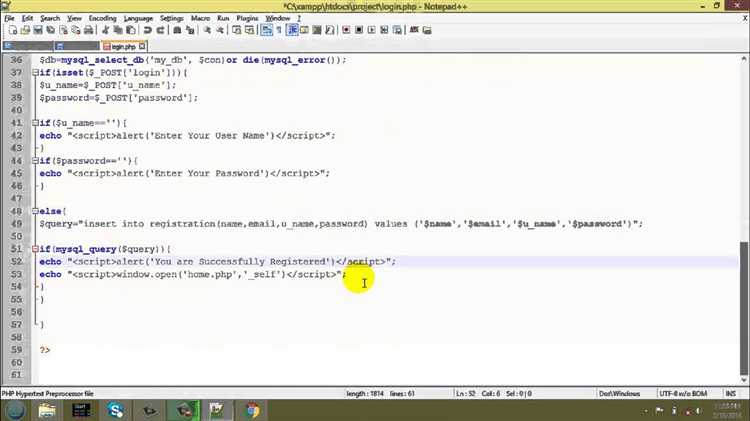Click the Cut scissors icon
The image size is (750, 421).
tap(105, 30)
